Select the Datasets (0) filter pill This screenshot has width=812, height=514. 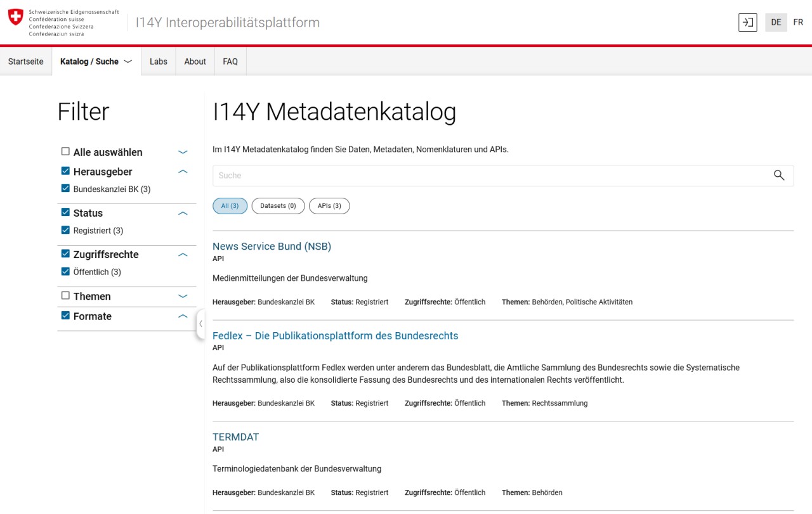(x=278, y=206)
